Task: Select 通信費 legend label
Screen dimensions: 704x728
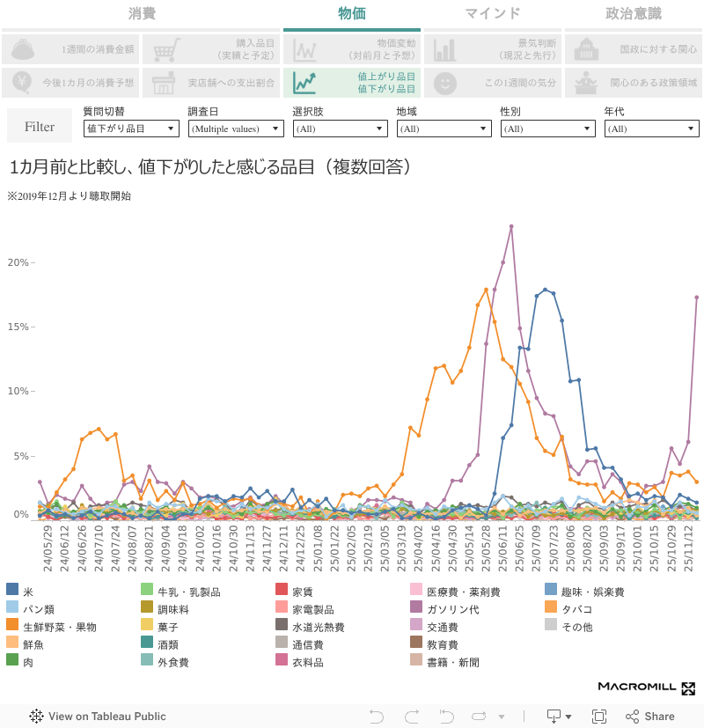Action: click(x=308, y=645)
